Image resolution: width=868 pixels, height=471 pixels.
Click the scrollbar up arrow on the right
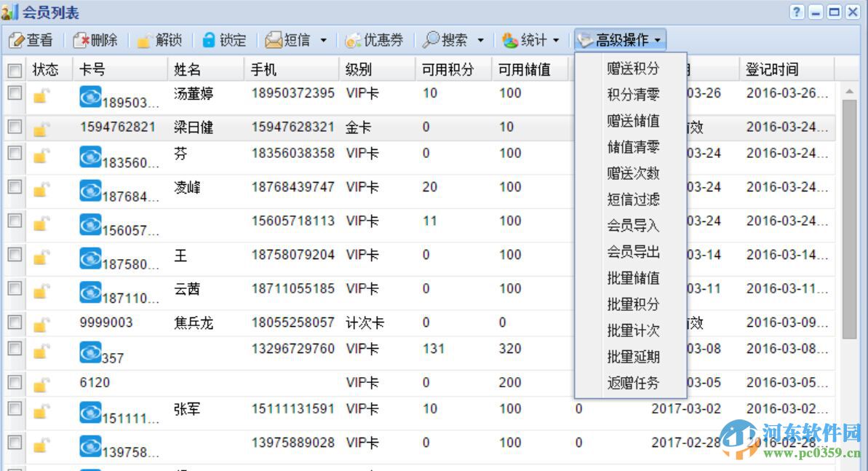click(x=851, y=92)
